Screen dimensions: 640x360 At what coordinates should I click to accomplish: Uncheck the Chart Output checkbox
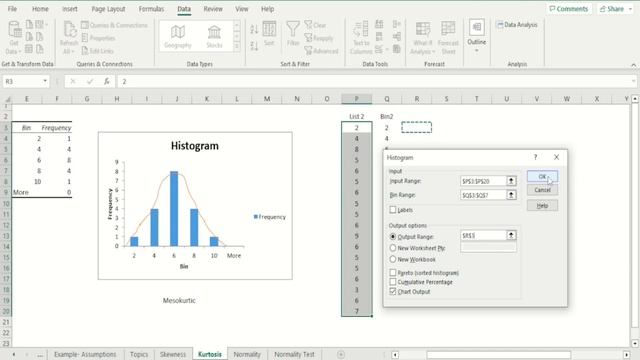click(393, 291)
